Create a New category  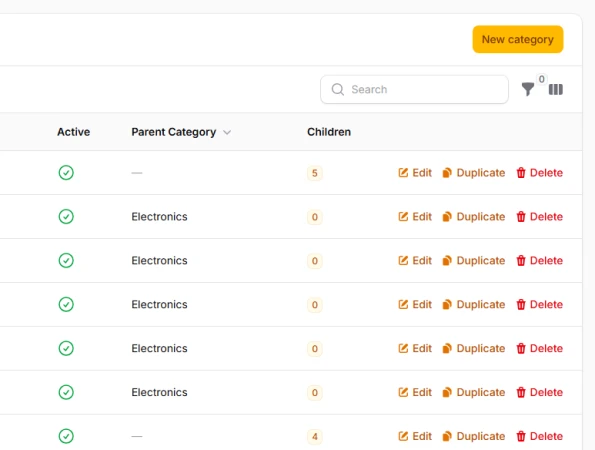[x=518, y=39]
